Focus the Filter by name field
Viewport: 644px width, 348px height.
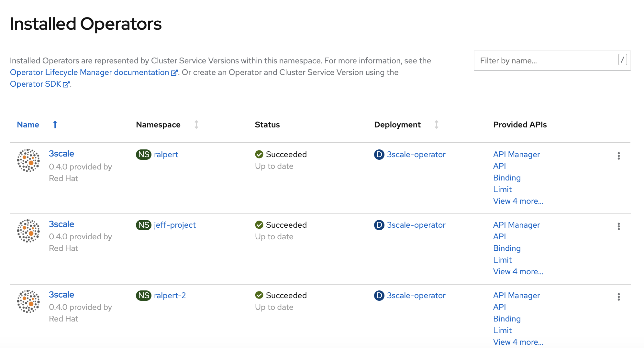pos(547,61)
